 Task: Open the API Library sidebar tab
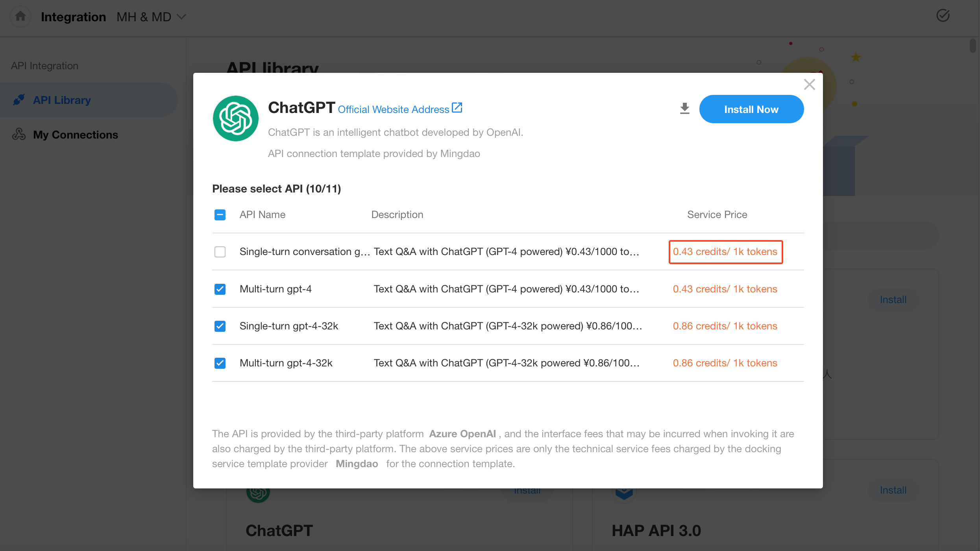tap(62, 100)
